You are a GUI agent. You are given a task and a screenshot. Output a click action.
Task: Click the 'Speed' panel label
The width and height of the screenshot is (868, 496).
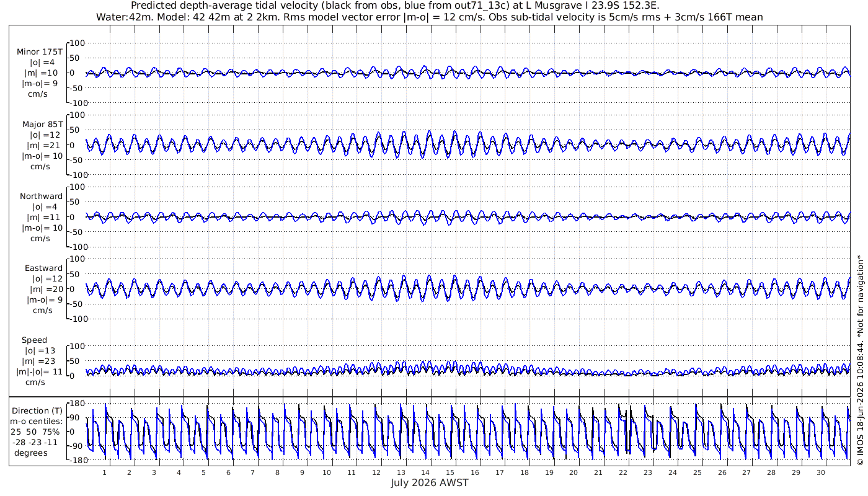click(34, 340)
